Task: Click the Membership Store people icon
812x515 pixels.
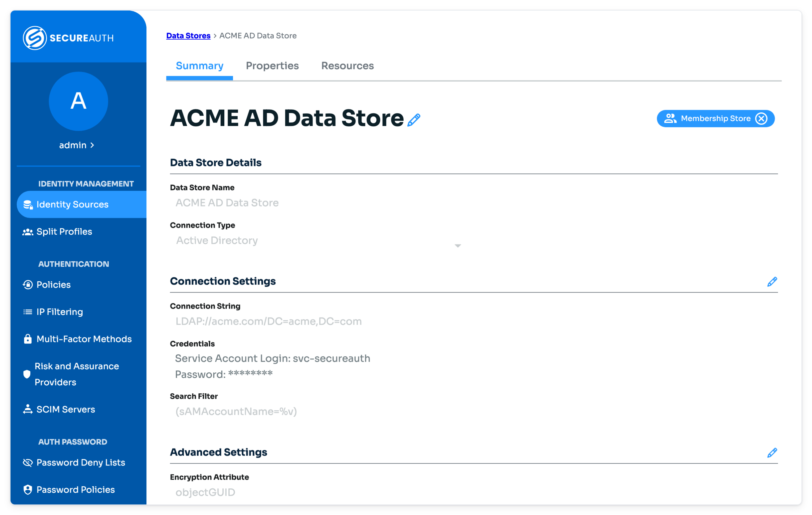Action: click(x=670, y=118)
